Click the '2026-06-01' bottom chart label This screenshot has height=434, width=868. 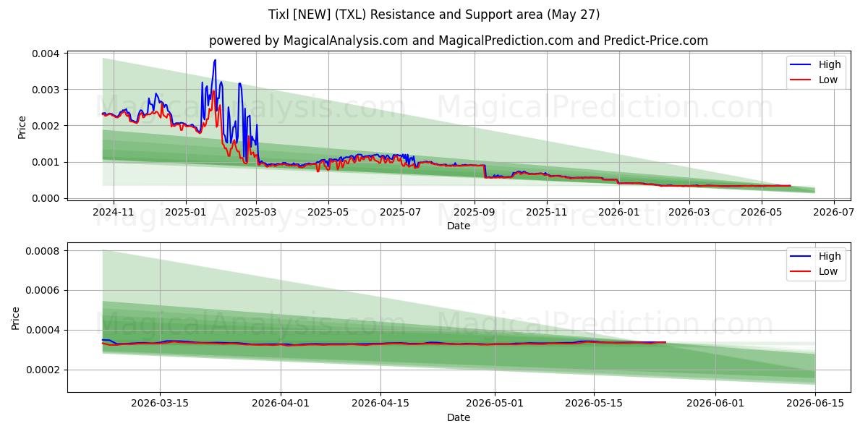pos(715,404)
